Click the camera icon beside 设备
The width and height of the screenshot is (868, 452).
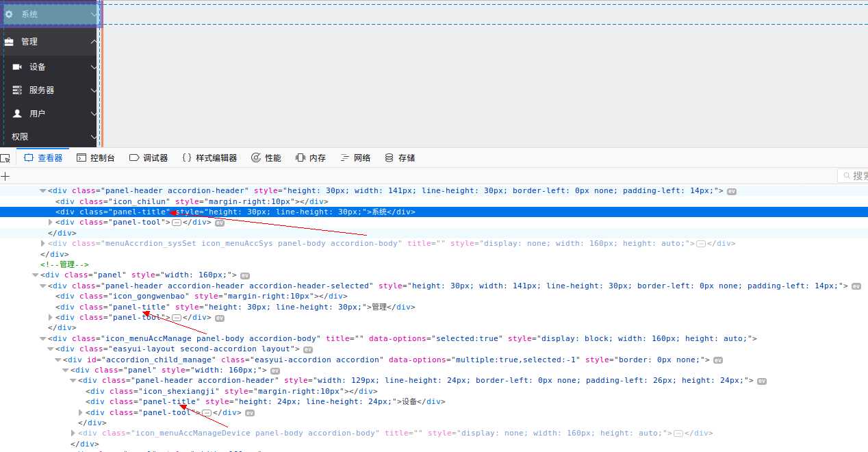click(x=17, y=66)
